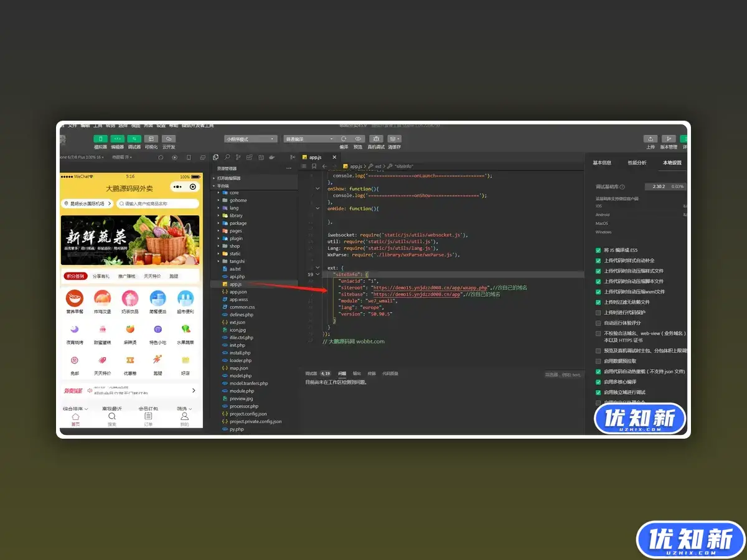This screenshot has width=747, height=560.
Task: Open the 小程序模式 dropdown
Action: coord(250,138)
